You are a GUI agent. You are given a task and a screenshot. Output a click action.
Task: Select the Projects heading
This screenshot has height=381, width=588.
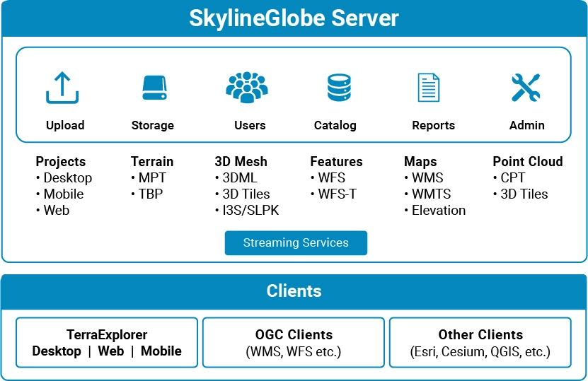click(x=61, y=161)
